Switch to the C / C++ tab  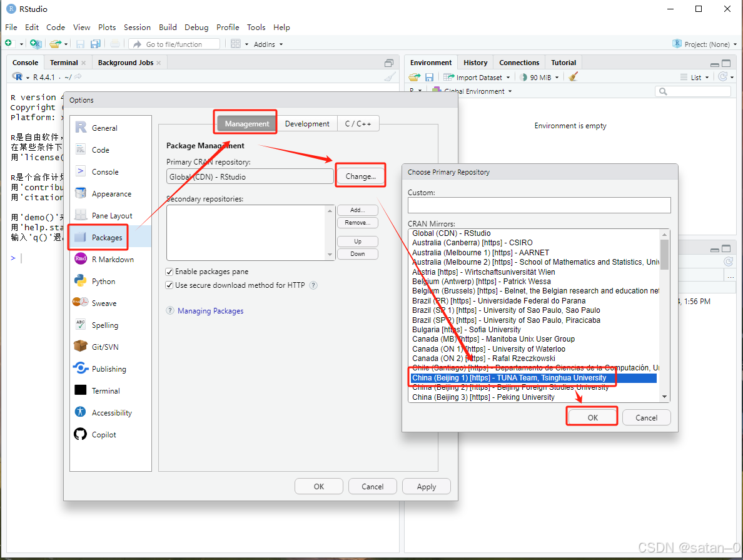pyautogui.click(x=358, y=124)
